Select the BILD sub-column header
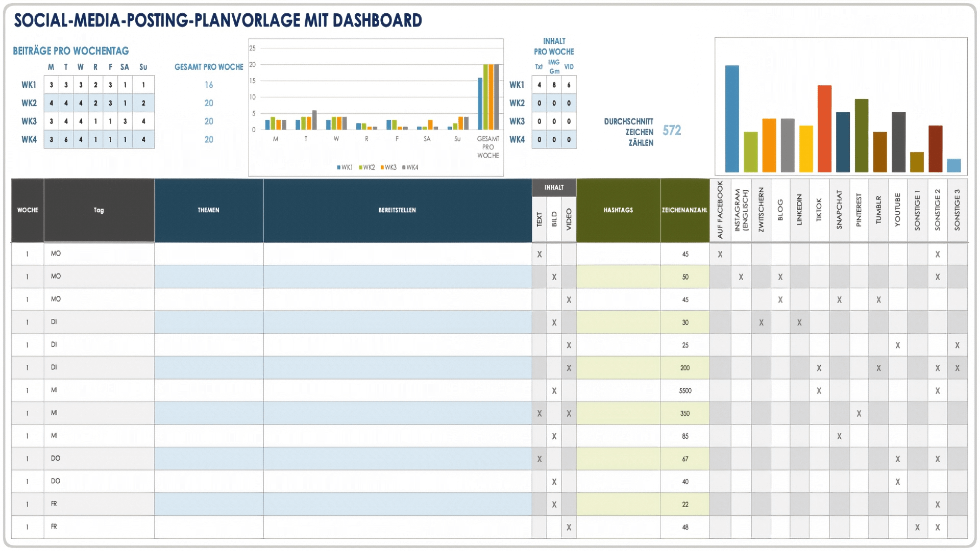The width and height of the screenshot is (980, 551). pyautogui.click(x=554, y=219)
